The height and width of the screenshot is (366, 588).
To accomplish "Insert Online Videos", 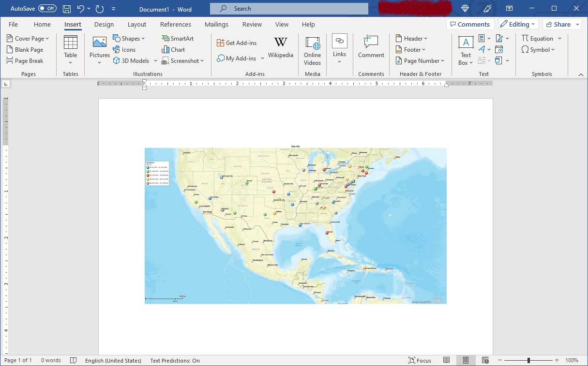I will (313, 50).
